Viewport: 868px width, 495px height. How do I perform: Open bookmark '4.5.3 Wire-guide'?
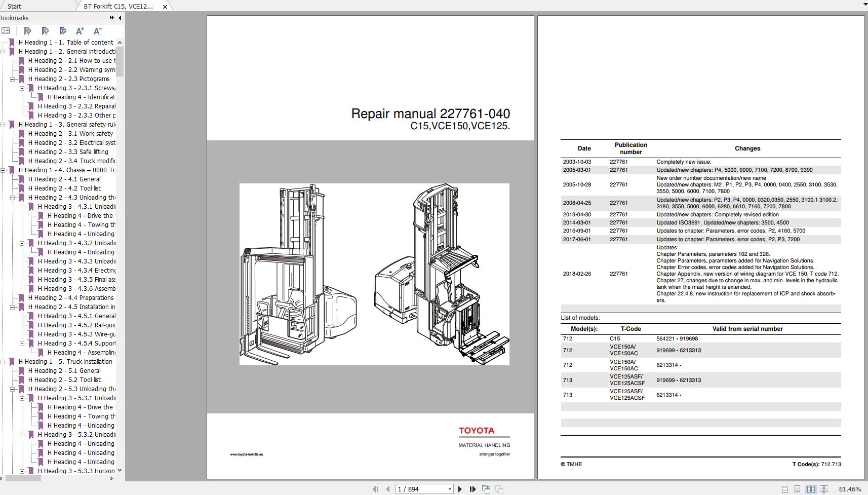76,334
